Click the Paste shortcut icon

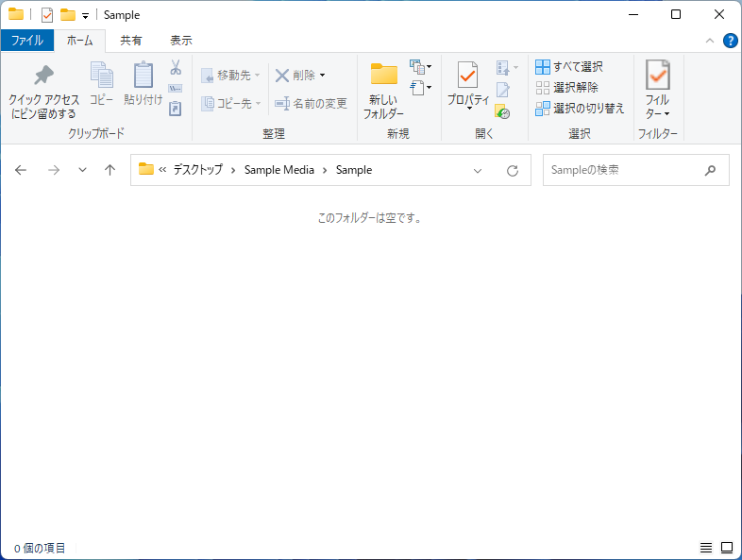click(176, 109)
